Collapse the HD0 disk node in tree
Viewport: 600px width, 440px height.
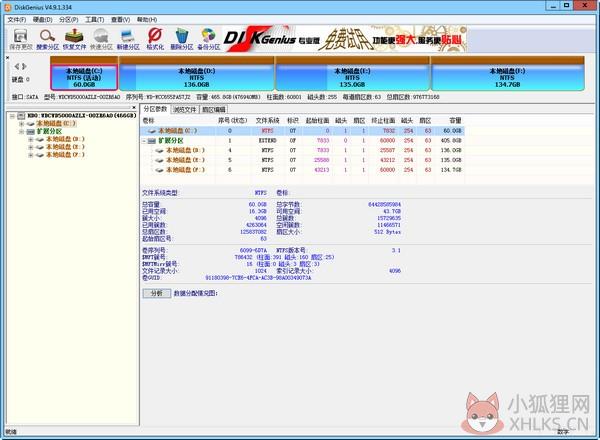(x=12, y=116)
